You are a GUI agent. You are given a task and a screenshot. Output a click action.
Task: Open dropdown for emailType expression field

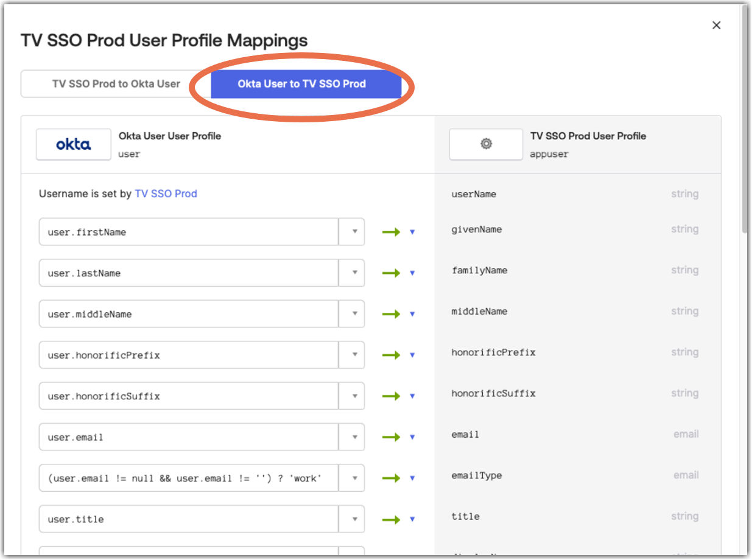[x=352, y=478]
